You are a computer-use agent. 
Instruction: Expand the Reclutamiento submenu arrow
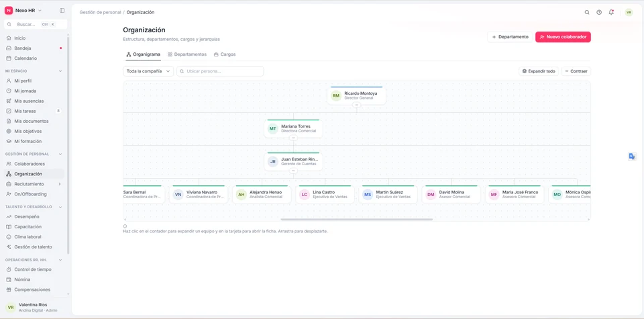point(60,184)
